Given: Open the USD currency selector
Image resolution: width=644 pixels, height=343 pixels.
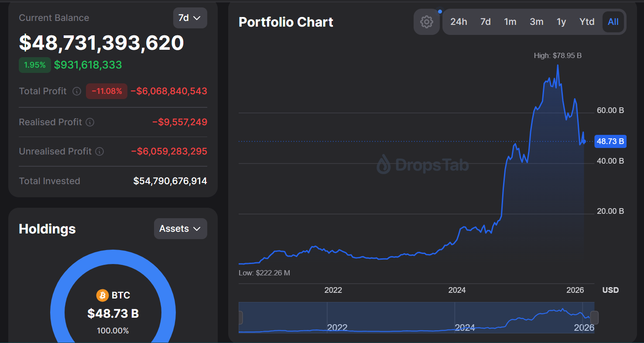Looking at the screenshot, I should coord(610,290).
